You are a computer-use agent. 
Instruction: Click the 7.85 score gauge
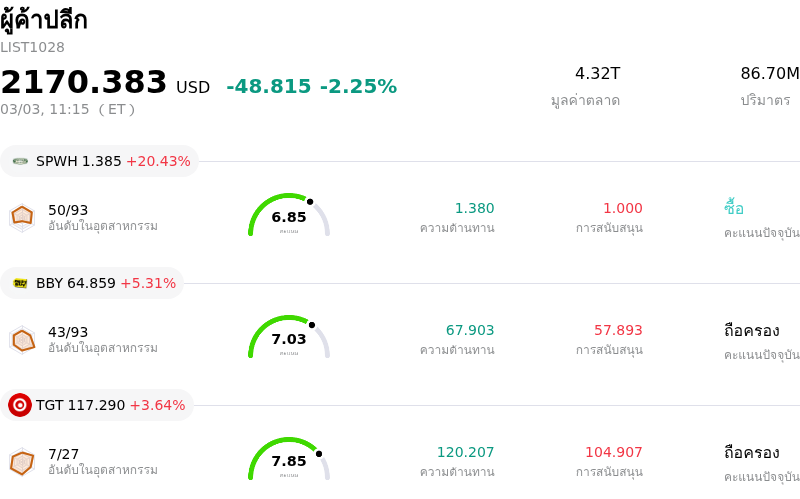289,460
